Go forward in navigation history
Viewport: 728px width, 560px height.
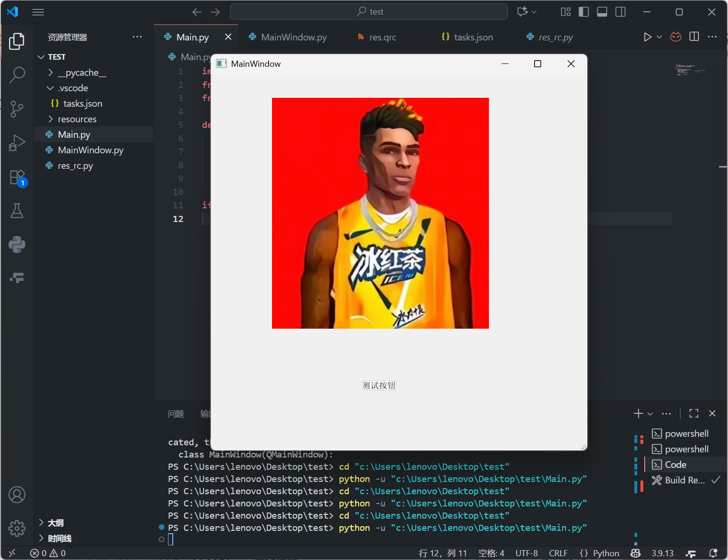(216, 12)
